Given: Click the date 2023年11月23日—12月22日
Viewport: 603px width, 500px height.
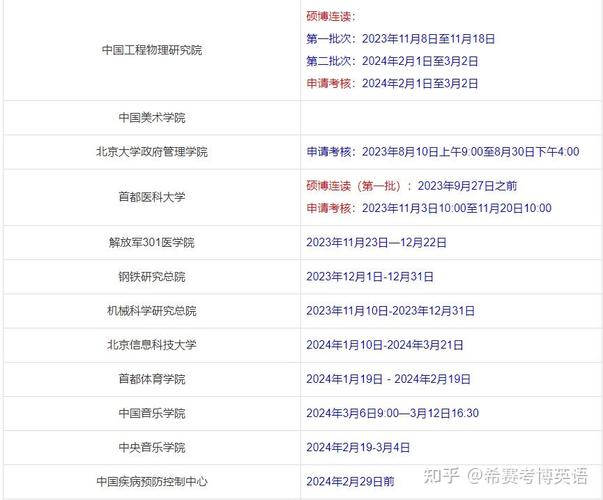Looking at the screenshot, I should tap(376, 243).
